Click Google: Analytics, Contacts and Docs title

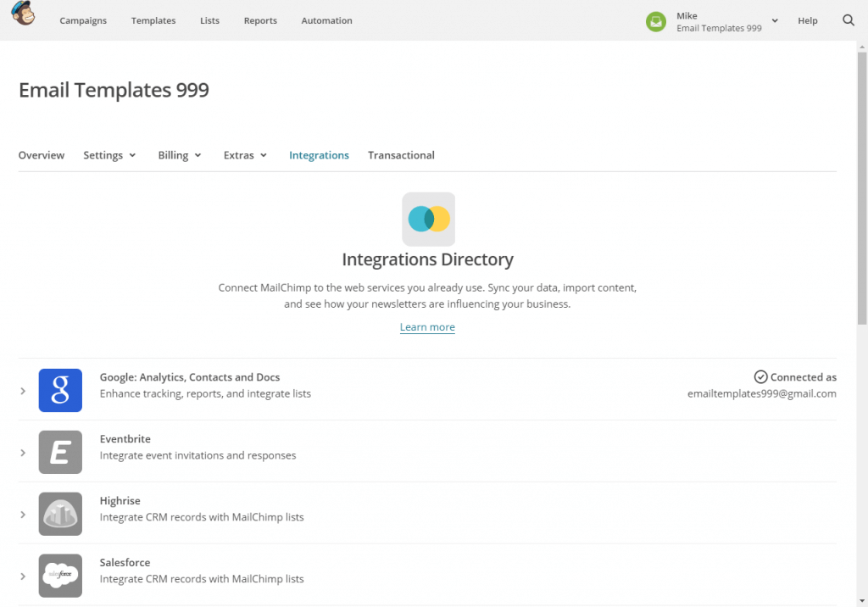[190, 377]
